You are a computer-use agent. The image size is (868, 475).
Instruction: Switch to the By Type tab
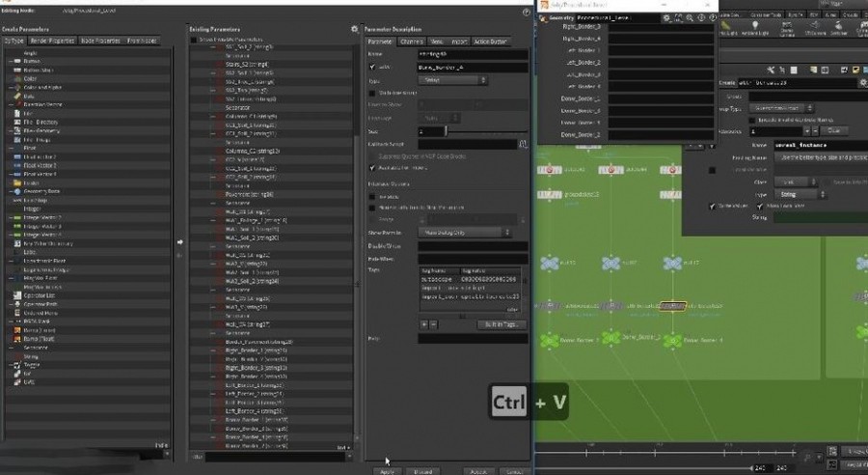point(14,41)
